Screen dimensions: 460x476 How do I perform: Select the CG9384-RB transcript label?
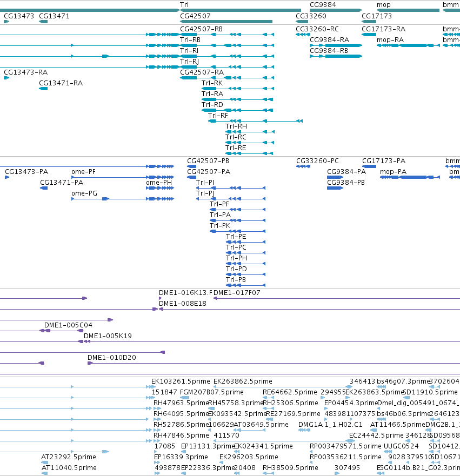[329, 50]
